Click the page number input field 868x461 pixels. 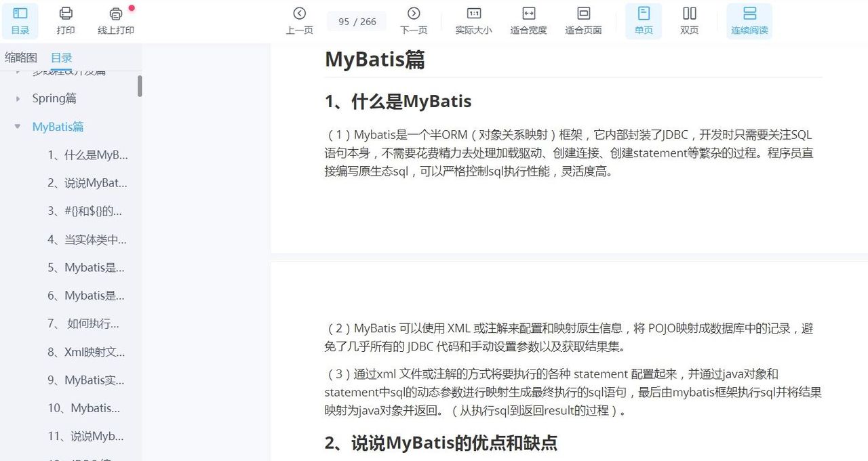pos(357,21)
